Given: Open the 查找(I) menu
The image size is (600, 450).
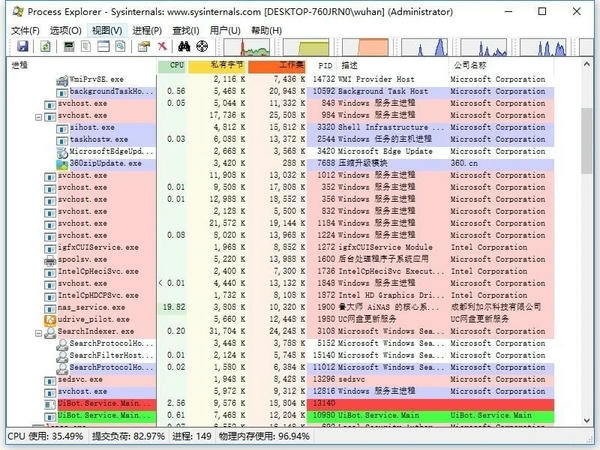Looking at the screenshot, I should pos(186,30).
